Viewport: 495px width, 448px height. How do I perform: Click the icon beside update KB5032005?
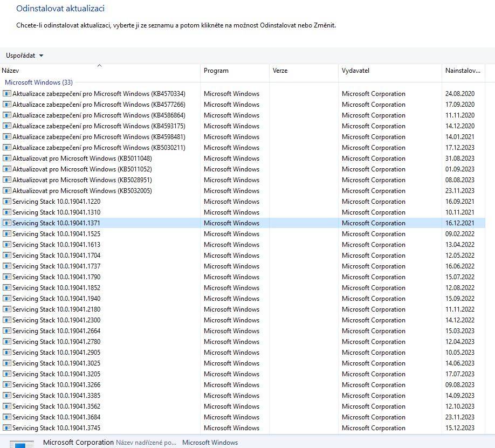coord(7,190)
